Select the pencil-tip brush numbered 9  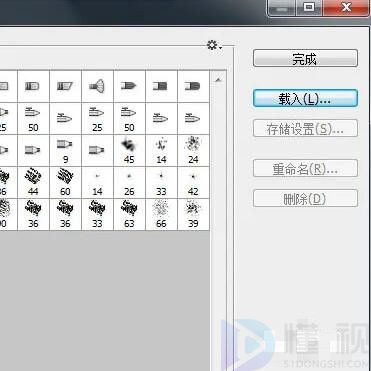coord(65,150)
